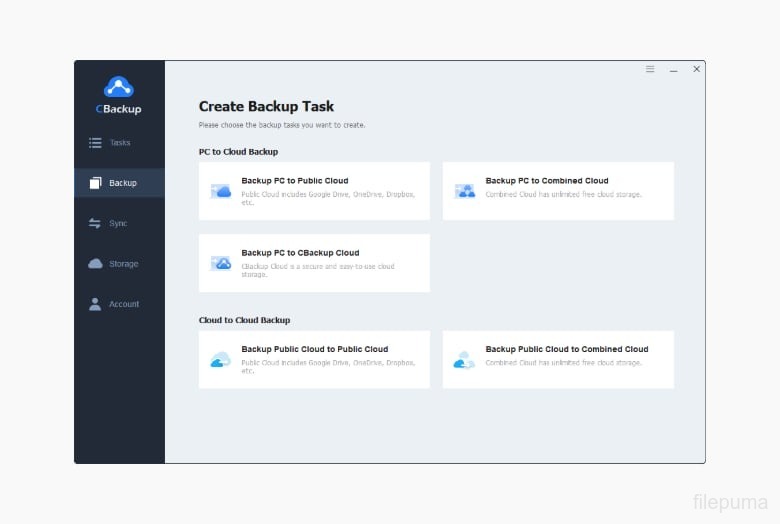
Task: Click the Tasks list icon in sidebar
Action: [95, 143]
